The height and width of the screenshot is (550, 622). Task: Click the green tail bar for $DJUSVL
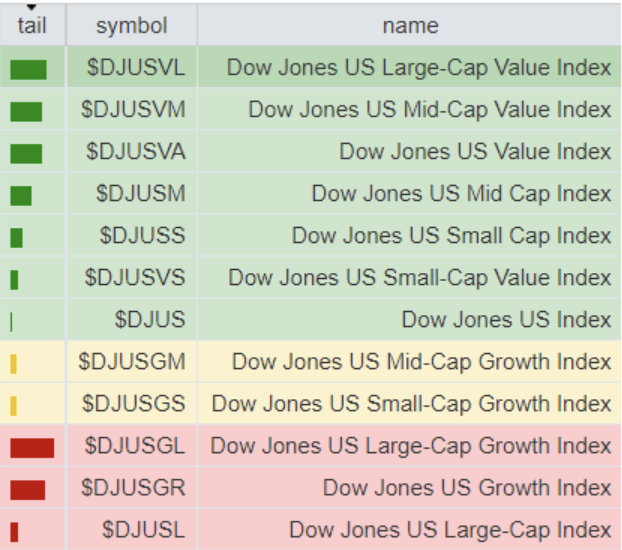28,69
